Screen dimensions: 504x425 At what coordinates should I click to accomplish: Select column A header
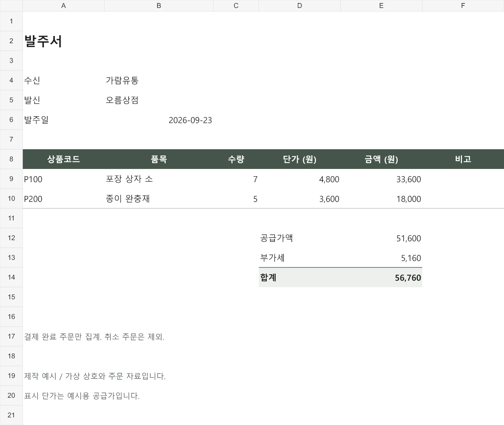click(64, 6)
